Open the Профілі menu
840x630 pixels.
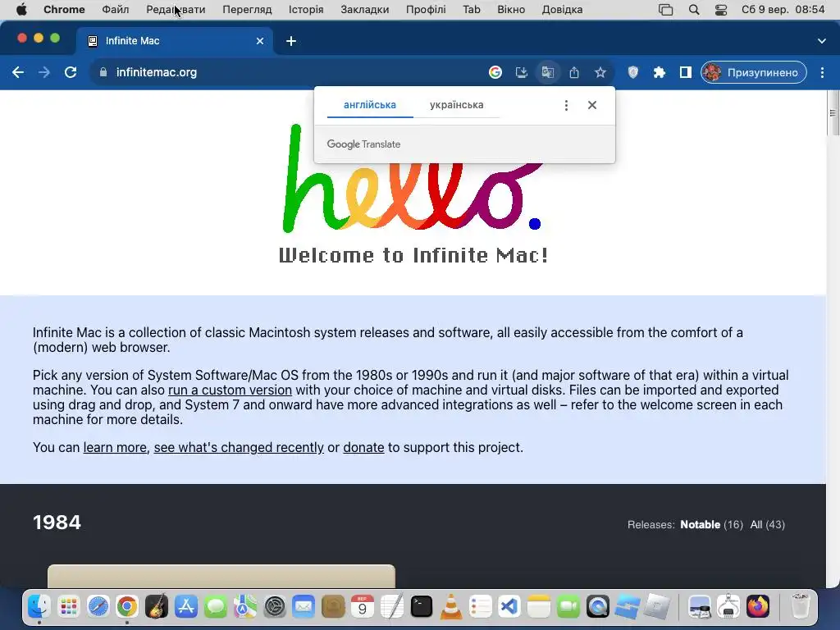point(426,10)
